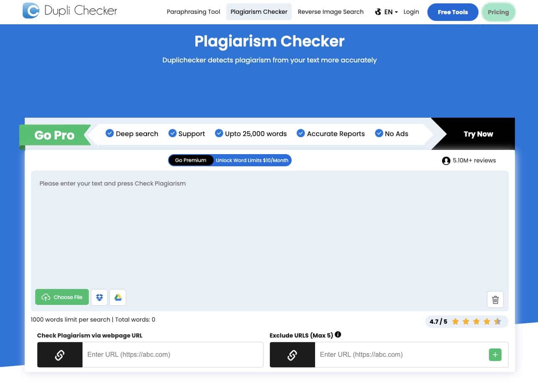
Task: Switch to the Paraphrasing Tool tab
Action: tap(193, 12)
